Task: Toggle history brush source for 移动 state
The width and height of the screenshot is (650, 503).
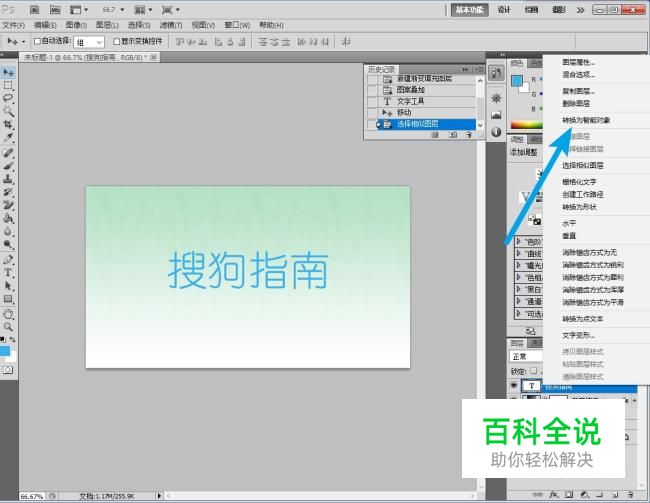Action: tap(372, 113)
